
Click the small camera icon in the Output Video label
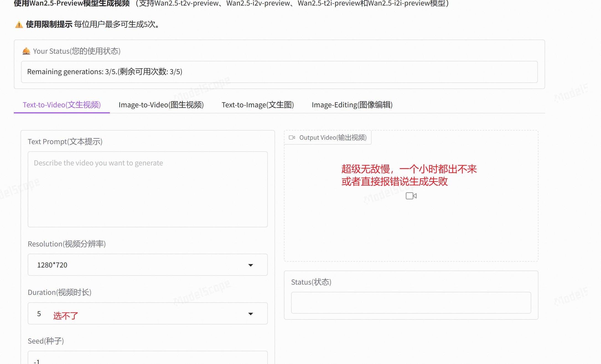[292, 137]
